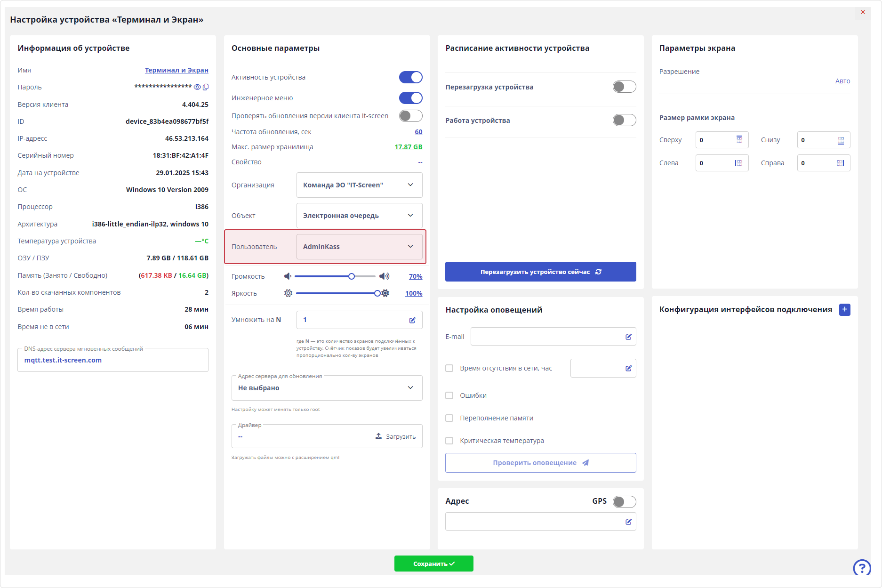Click the edit icon in Адрес field
Viewport: 882px width, 588px height.
(628, 522)
